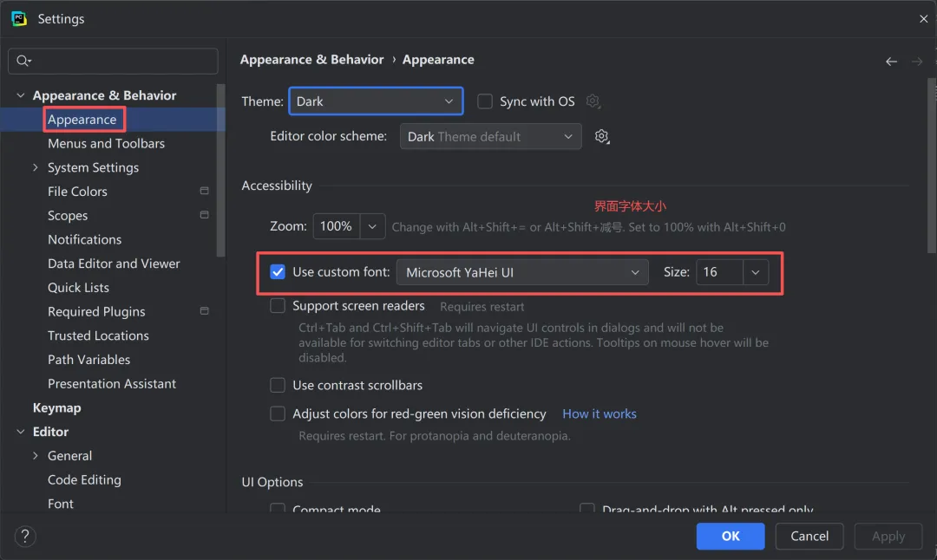Navigate back with the left arrow

tap(891, 62)
